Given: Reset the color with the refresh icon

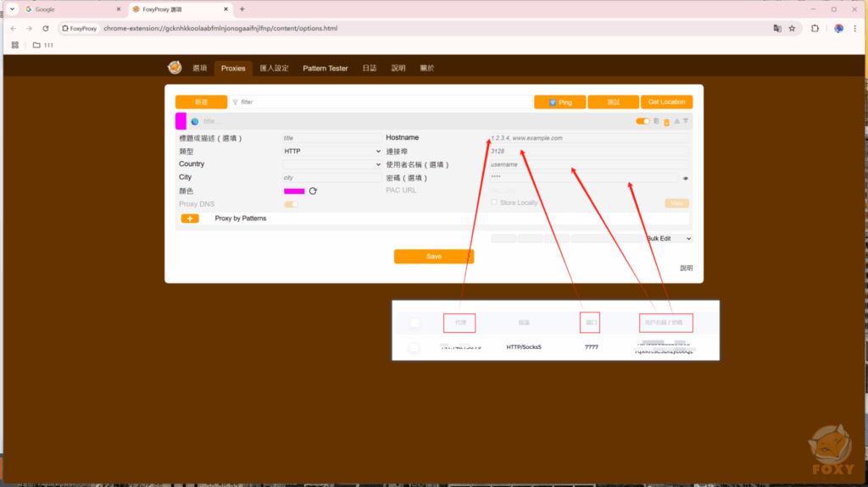Looking at the screenshot, I should [x=313, y=191].
